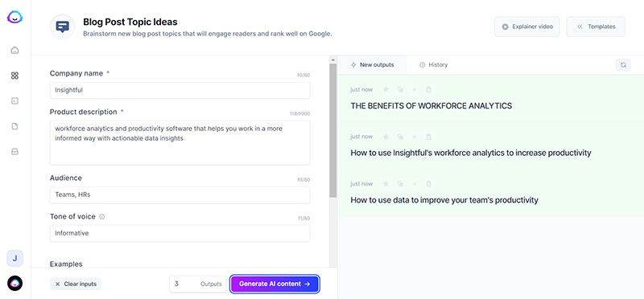This screenshot has width=644, height=299.
Task: Open the Jasper logo home
Action: [x=14, y=17]
